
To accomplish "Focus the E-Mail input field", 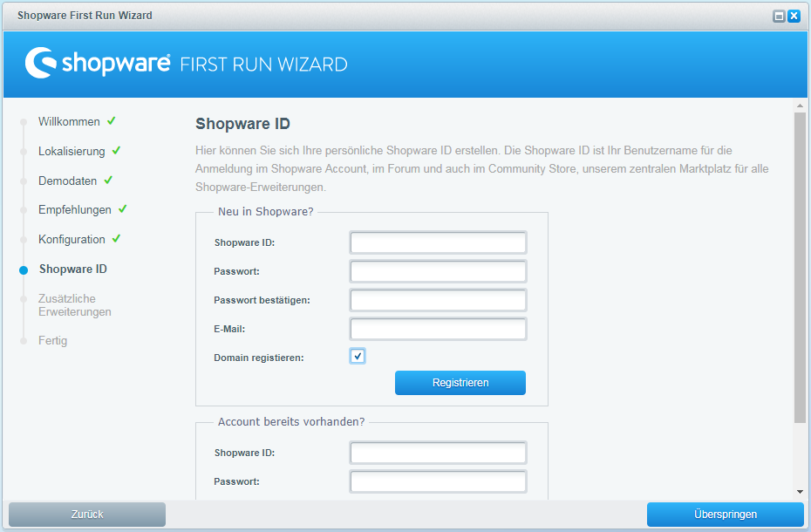I will (x=438, y=329).
